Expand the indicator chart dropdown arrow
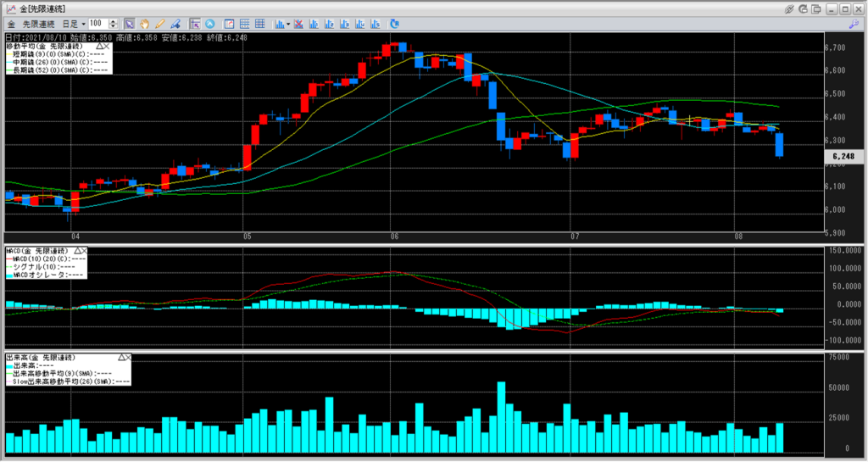This screenshot has height=462, width=868. tap(288, 24)
